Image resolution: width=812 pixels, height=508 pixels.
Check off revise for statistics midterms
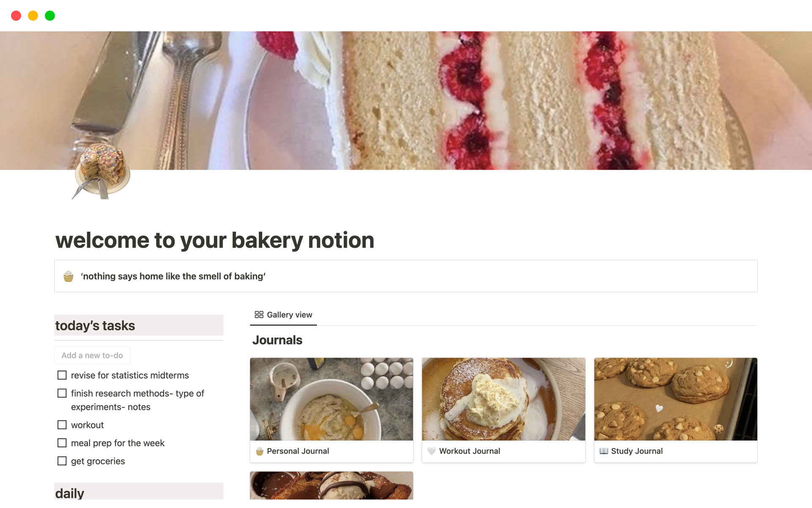click(62, 375)
